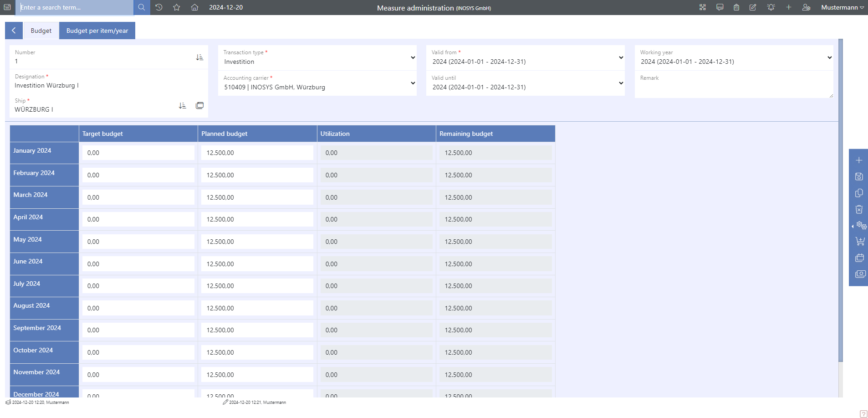This screenshot has height=418, width=868.
Task: Click the shopping cart add icon
Action: [859, 241]
